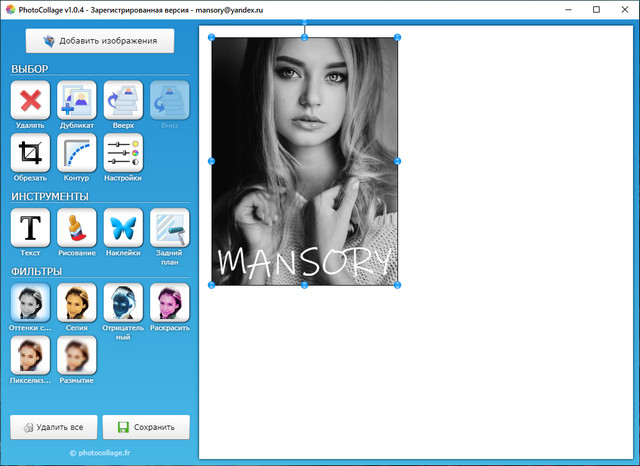The width and height of the screenshot is (640, 466).
Task: Set background with Задний план tool
Action: click(x=169, y=228)
